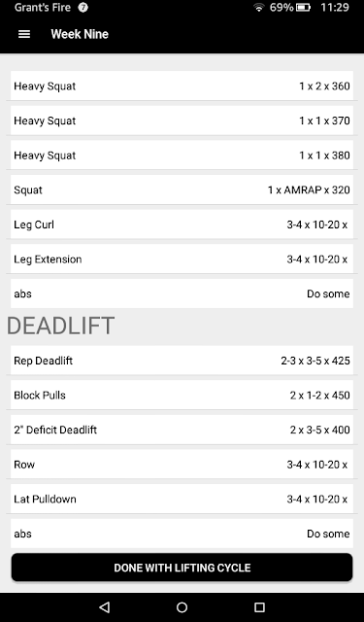The image size is (364, 622).
Task: Tap the Week Nine title
Action: 80,34
